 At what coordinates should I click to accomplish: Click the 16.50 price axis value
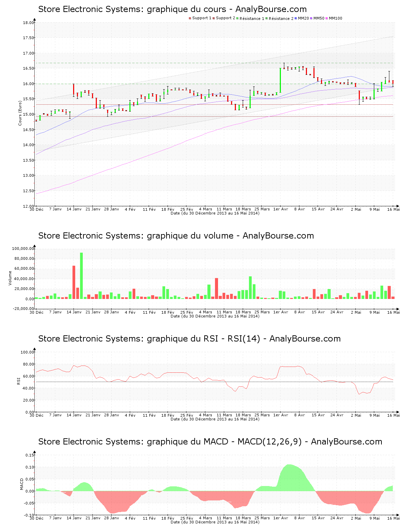[29, 68]
